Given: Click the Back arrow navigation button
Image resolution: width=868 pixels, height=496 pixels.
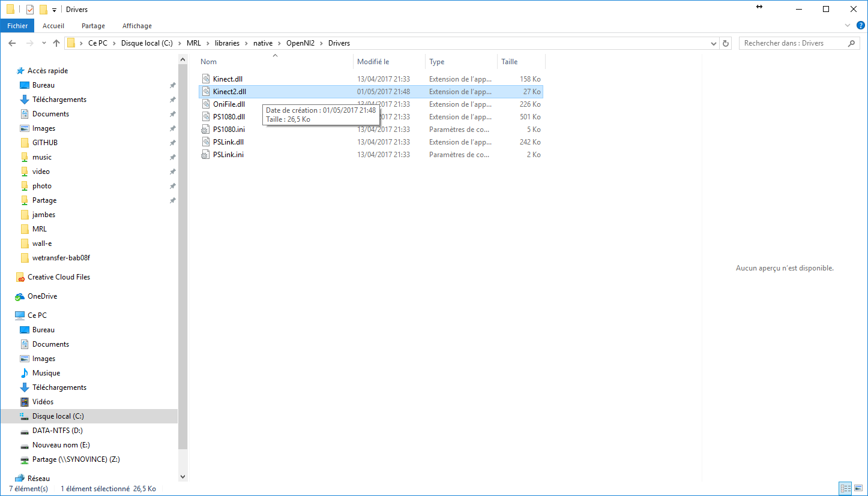Looking at the screenshot, I should coord(13,43).
